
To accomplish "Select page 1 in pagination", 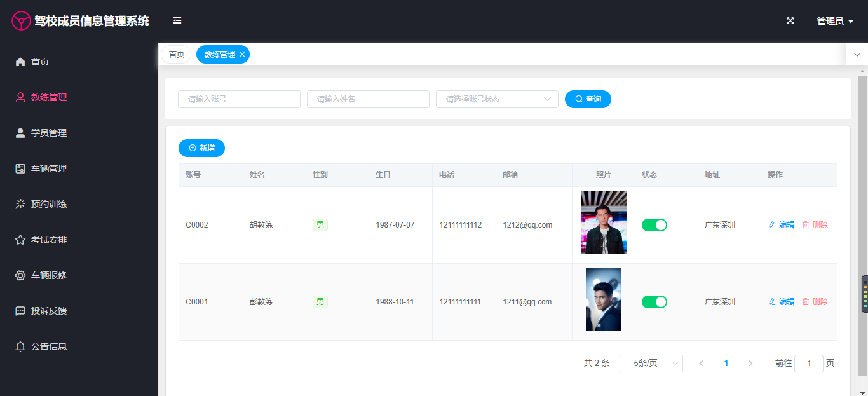I will coord(726,364).
